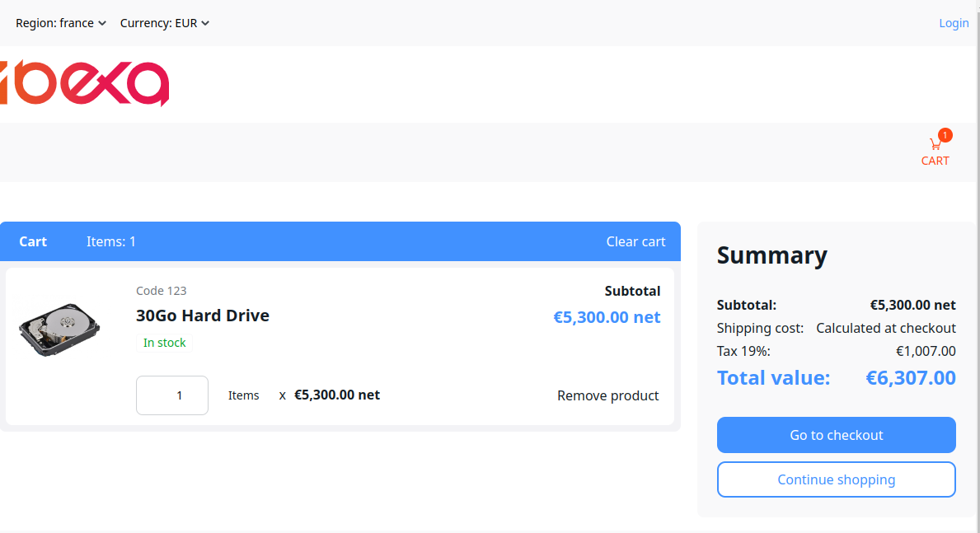
Task: Click the Cart label in blue header
Action: click(33, 241)
